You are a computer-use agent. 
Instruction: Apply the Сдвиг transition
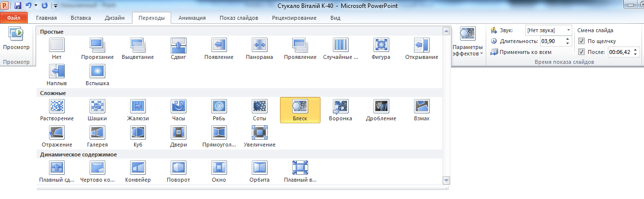pyautogui.click(x=178, y=49)
